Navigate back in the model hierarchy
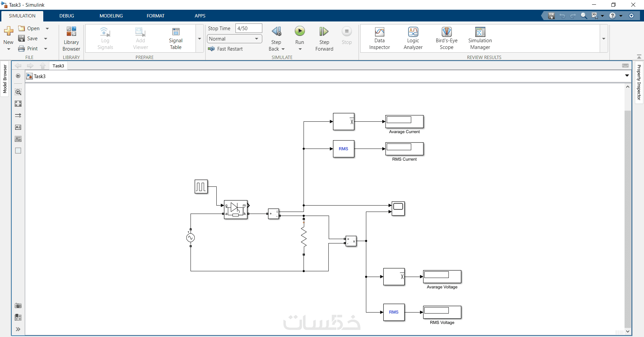Screen dimensions: 644x337 [18, 66]
